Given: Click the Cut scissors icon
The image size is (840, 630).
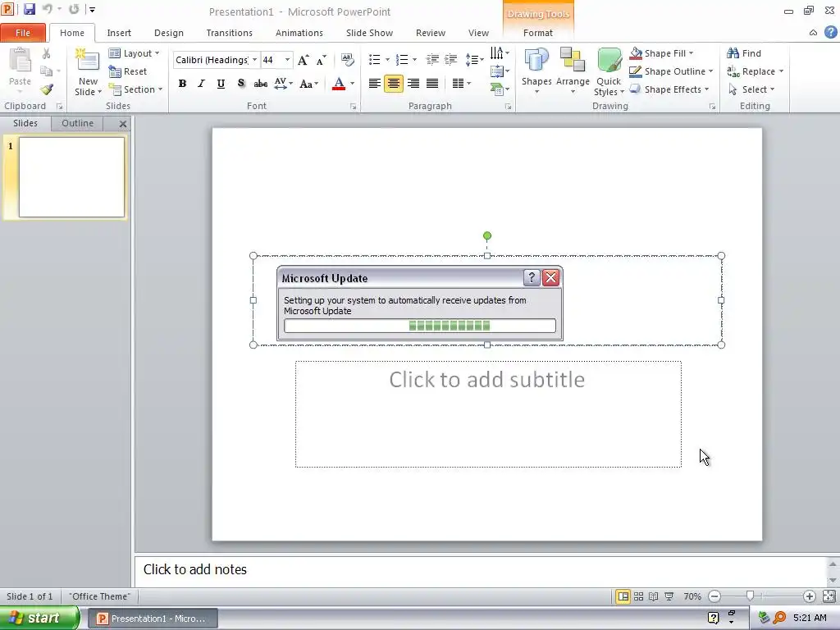Looking at the screenshot, I should (x=46, y=53).
